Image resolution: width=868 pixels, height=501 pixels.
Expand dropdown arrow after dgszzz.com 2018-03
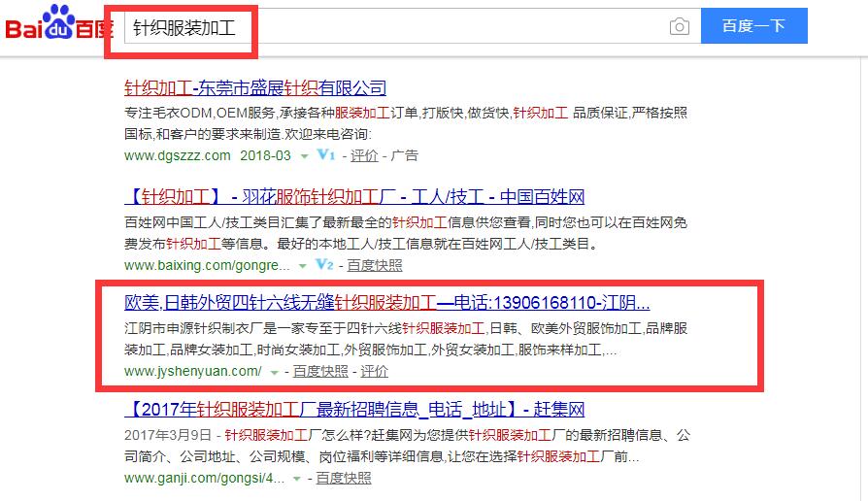(x=304, y=156)
